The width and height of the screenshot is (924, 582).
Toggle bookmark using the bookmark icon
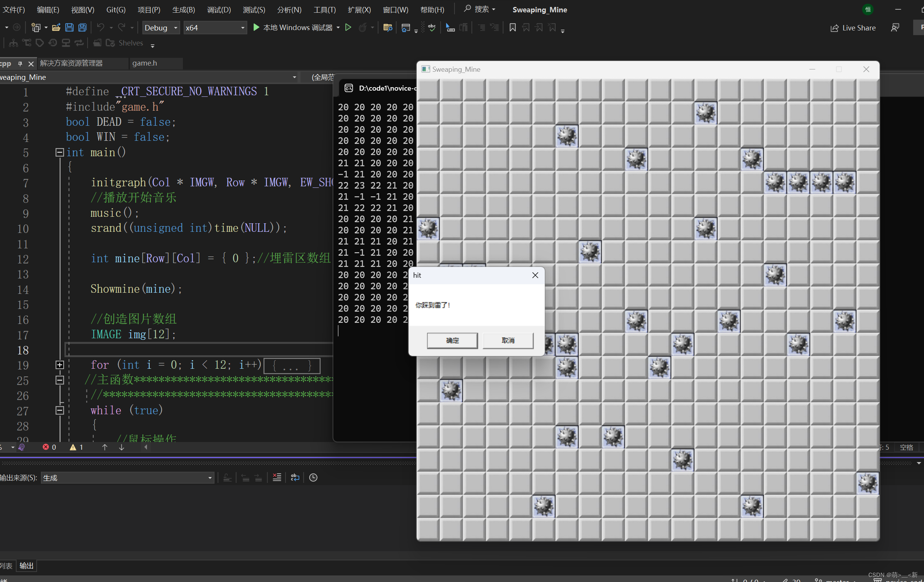pyautogui.click(x=512, y=27)
